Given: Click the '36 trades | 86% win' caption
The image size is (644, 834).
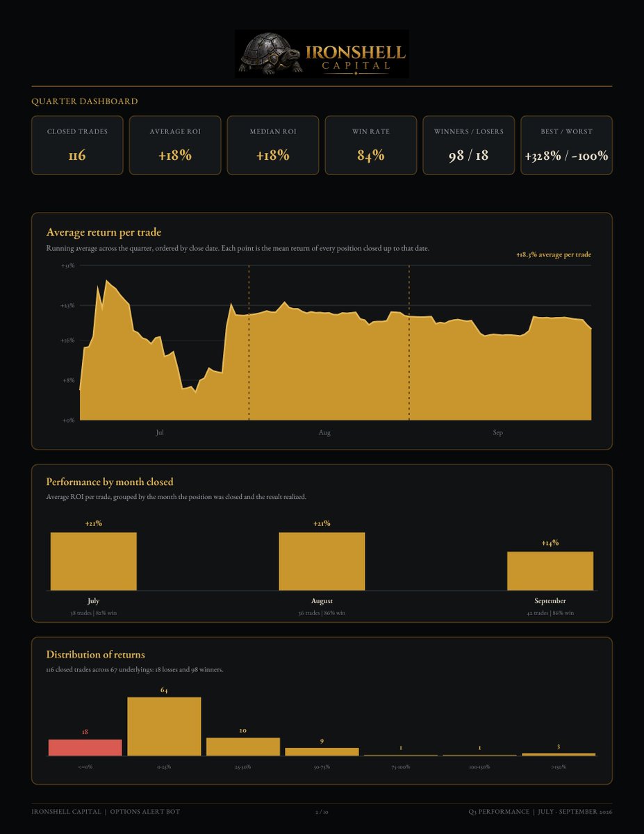Looking at the screenshot, I should tap(322, 613).
